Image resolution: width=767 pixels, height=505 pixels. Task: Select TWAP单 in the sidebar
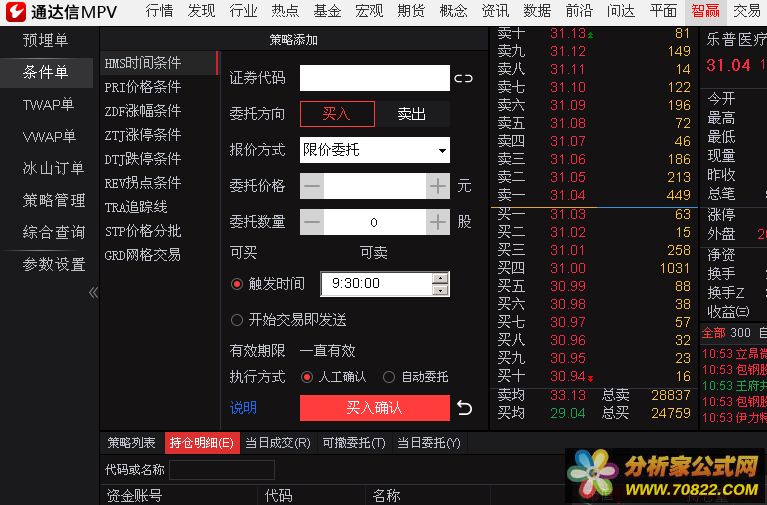tap(48, 104)
